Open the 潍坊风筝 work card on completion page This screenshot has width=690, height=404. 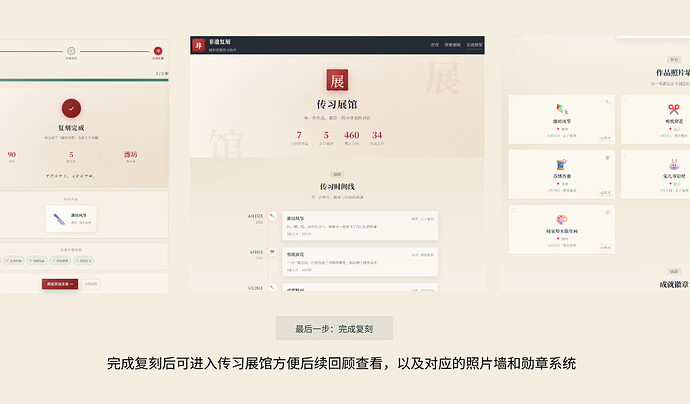pos(71,219)
